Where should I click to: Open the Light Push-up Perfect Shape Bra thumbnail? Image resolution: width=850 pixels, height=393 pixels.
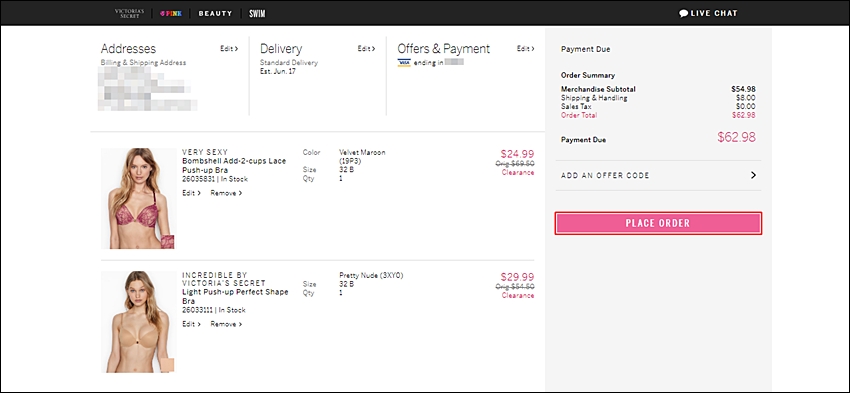(x=139, y=321)
